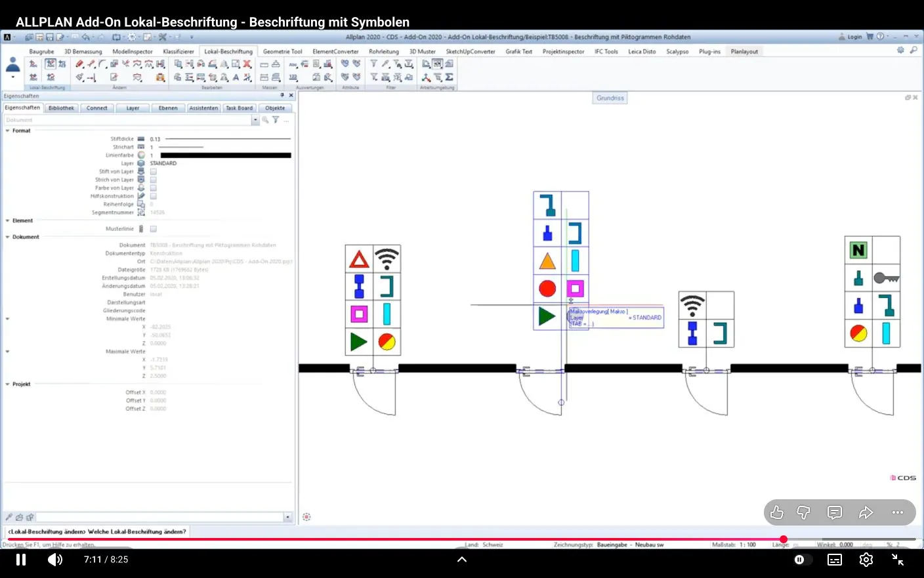The width and height of the screenshot is (924, 578).
Task: Open video player settings gear
Action: [866, 560]
